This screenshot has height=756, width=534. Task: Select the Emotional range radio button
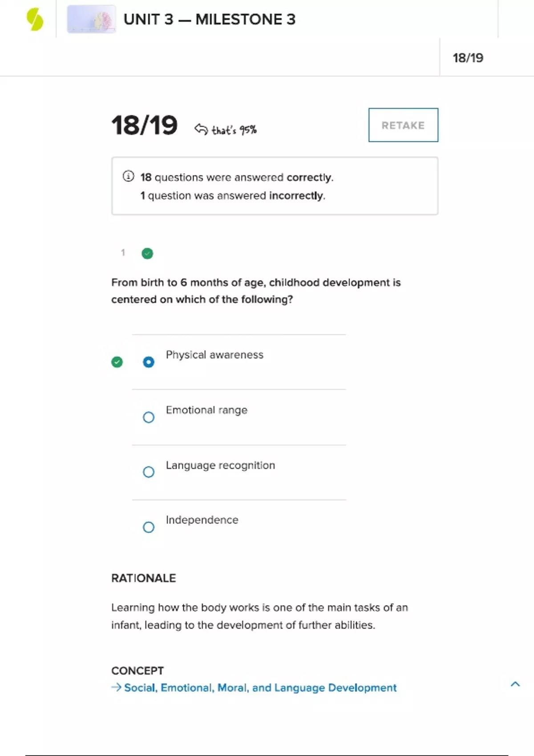pyautogui.click(x=149, y=417)
